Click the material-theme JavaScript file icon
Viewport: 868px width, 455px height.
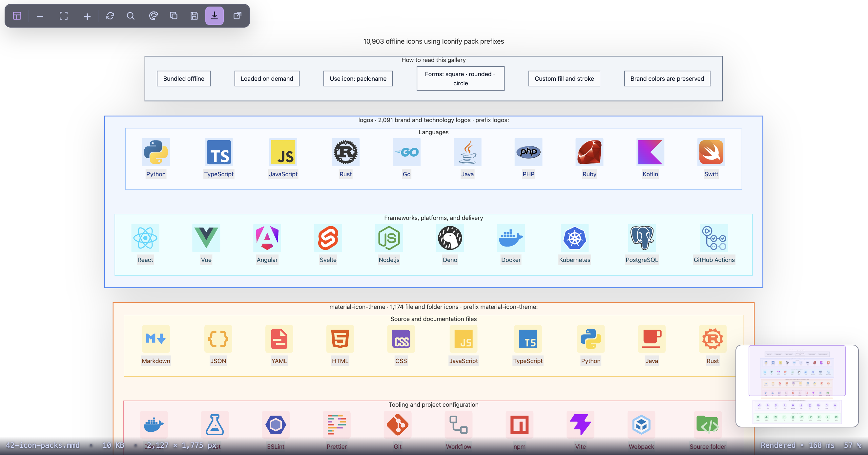pyautogui.click(x=464, y=339)
